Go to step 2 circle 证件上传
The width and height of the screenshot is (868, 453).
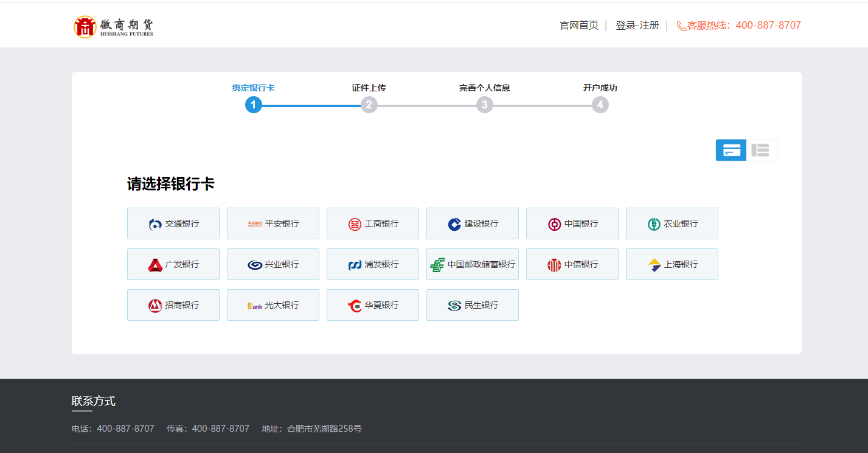[x=369, y=105]
